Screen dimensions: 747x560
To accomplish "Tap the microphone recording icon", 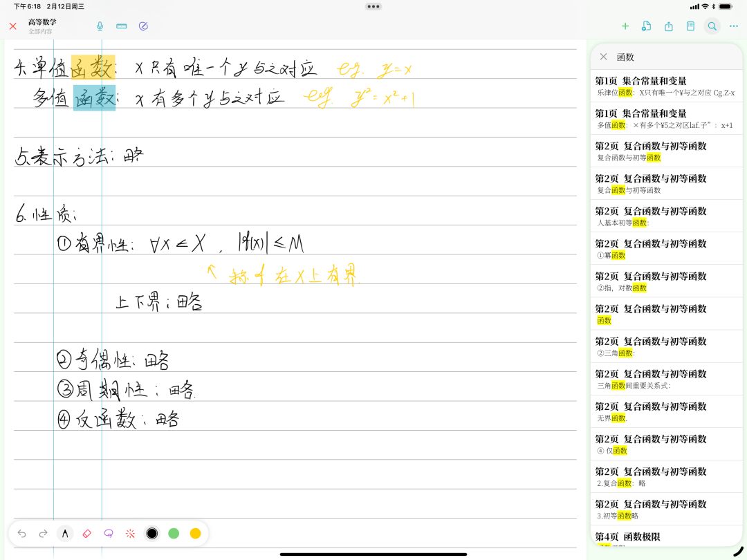I will click(x=100, y=26).
